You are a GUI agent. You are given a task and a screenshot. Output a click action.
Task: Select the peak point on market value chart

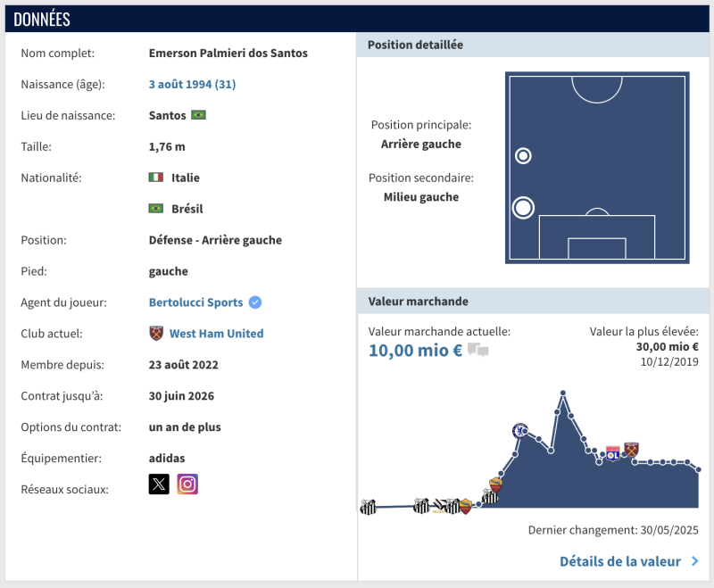coord(563,393)
